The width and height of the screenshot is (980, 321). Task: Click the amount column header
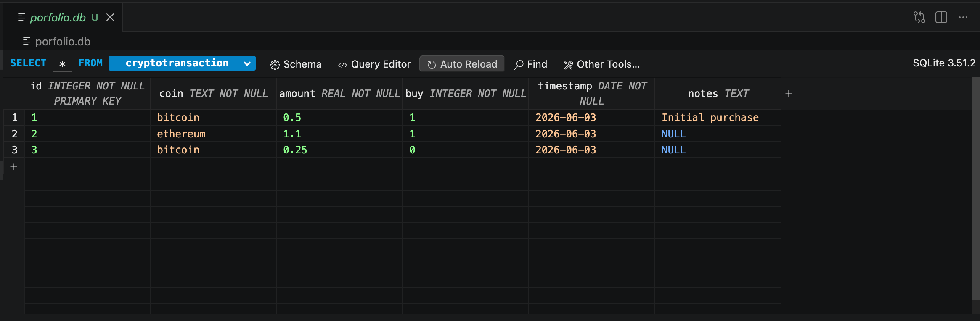339,93
